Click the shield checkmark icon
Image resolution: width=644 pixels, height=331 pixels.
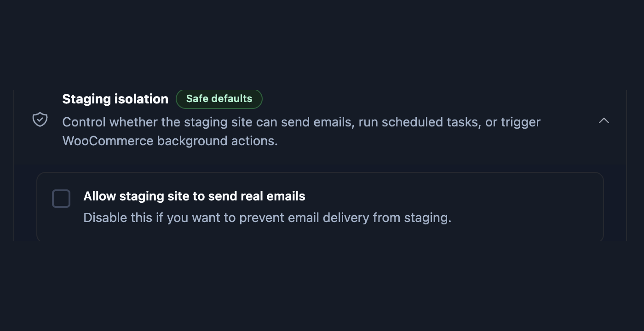40,120
